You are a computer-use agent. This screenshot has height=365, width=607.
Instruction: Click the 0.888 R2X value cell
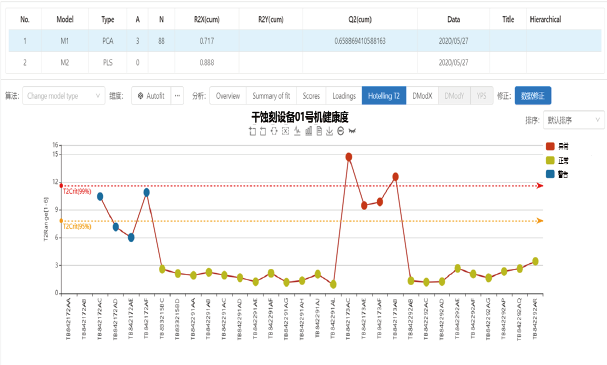tap(207, 62)
